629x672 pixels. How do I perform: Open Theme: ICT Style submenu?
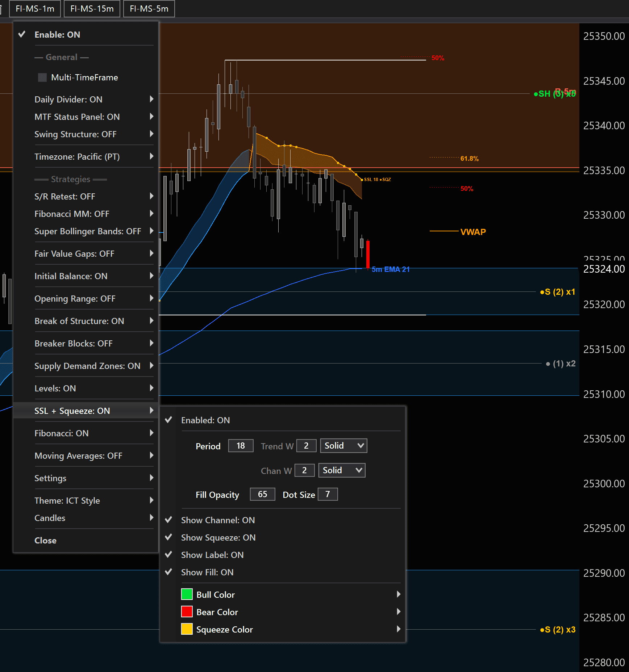tap(67, 501)
